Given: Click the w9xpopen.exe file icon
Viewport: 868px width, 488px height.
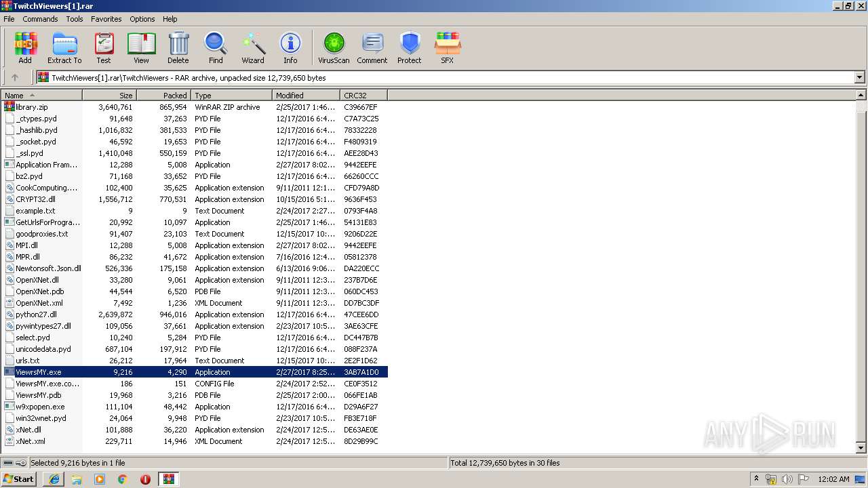Looking at the screenshot, I should [x=9, y=407].
